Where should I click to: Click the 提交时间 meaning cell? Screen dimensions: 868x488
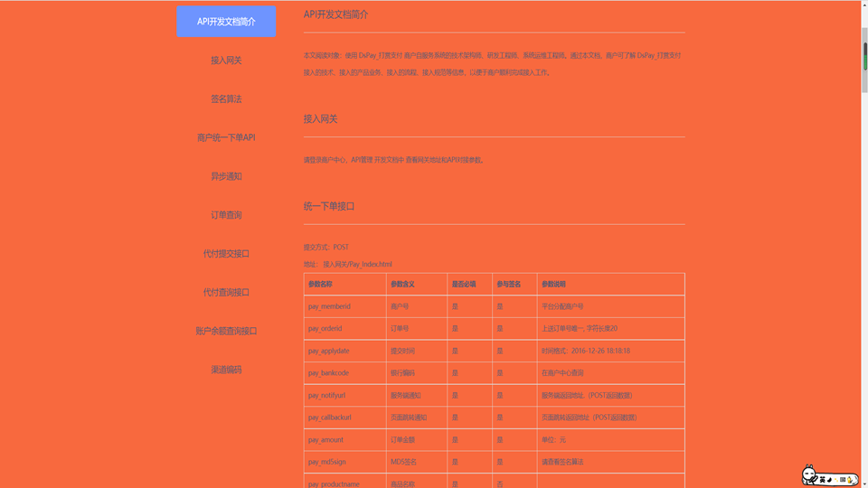coord(416,351)
